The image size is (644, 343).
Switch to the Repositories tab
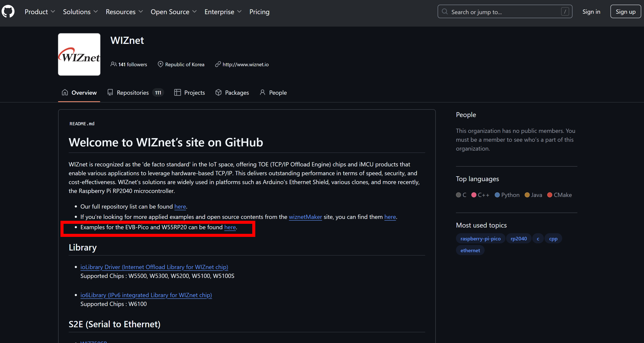[x=133, y=92]
